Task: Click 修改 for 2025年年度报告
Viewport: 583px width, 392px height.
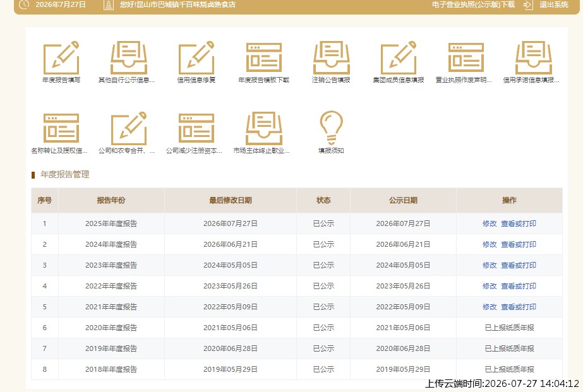Action: click(490, 223)
